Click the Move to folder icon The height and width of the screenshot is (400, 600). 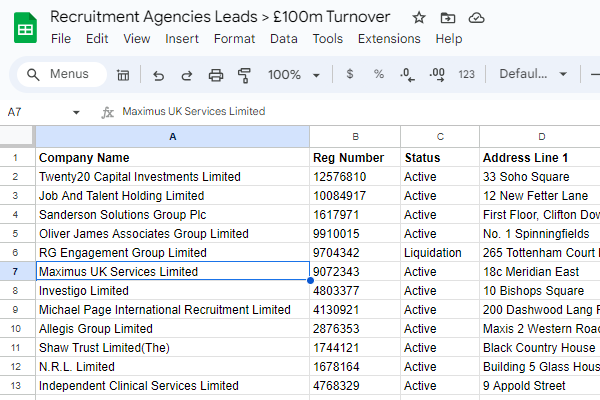[447, 18]
